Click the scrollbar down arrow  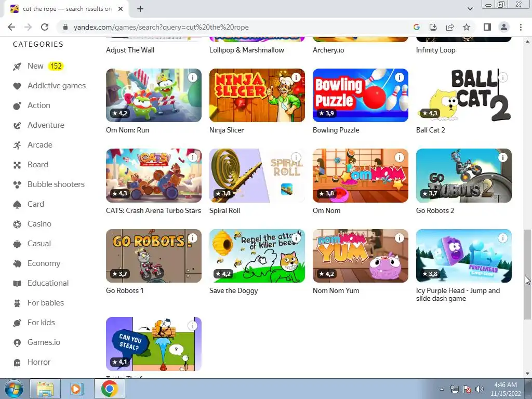[x=527, y=374]
